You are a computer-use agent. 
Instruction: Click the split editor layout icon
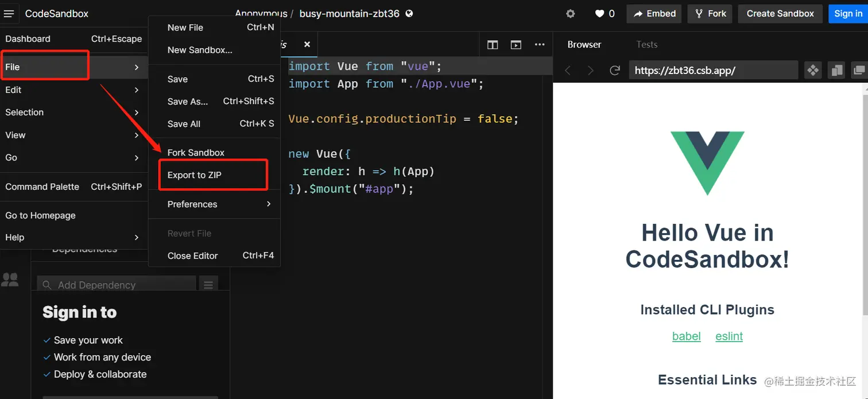(492, 44)
